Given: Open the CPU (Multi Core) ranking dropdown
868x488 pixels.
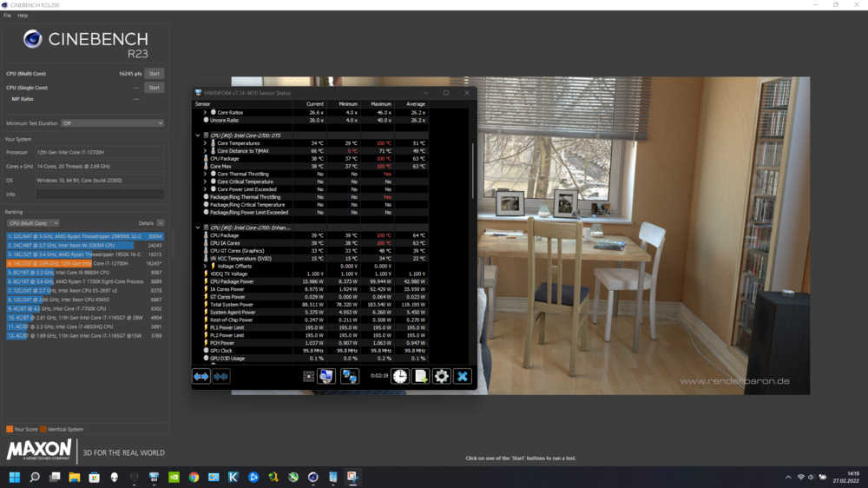Looking at the screenshot, I should click(x=33, y=223).
